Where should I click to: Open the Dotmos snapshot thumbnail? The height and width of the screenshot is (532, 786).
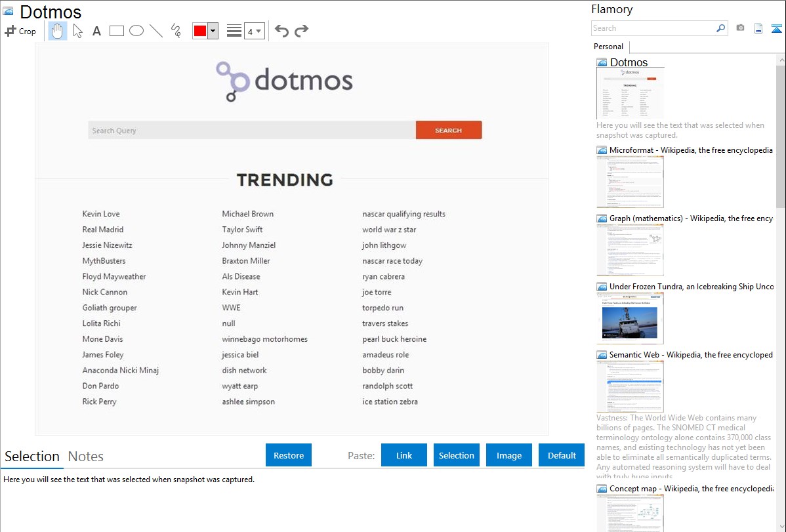(x=630, y=93)
